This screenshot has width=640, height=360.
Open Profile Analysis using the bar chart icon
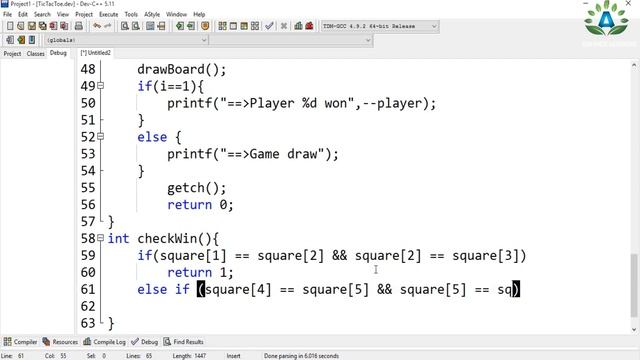pos(298,26)
